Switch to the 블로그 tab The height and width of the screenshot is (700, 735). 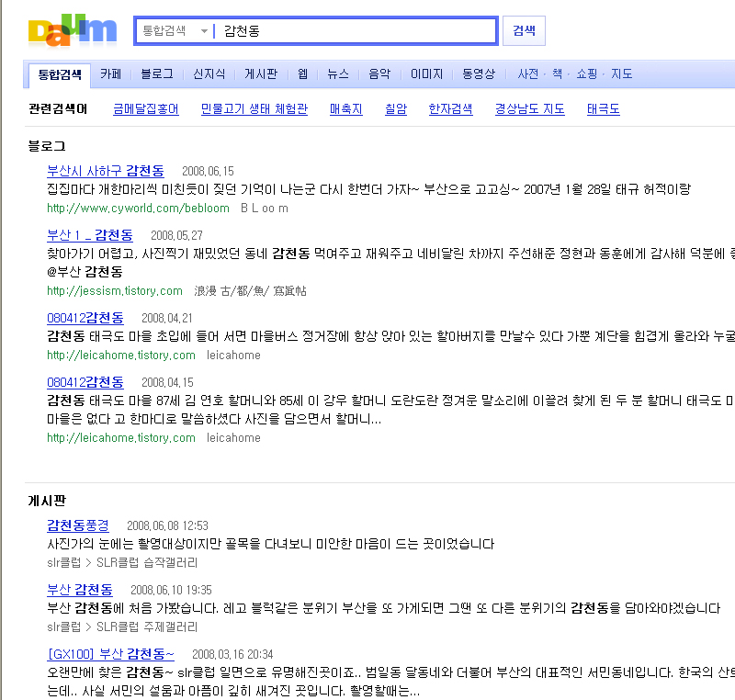[x=157, y=74]
